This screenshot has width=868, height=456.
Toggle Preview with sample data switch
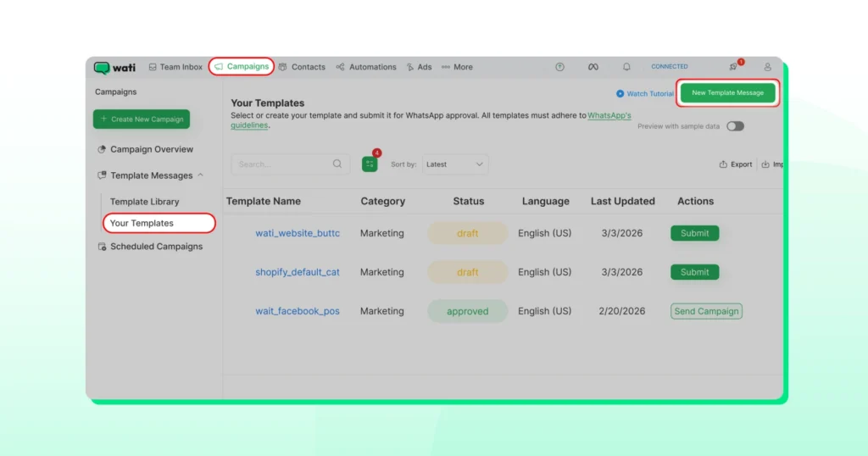click(735, 126)
